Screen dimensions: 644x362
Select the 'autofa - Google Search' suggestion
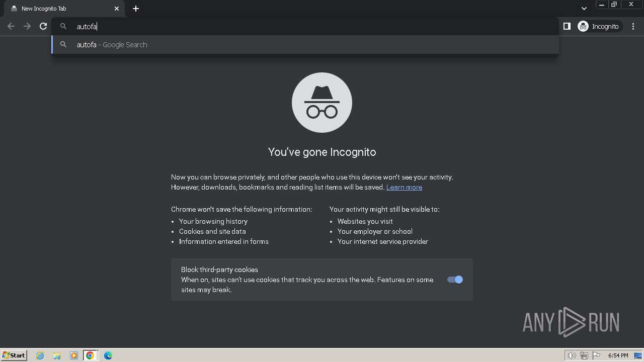click(305, 45)
